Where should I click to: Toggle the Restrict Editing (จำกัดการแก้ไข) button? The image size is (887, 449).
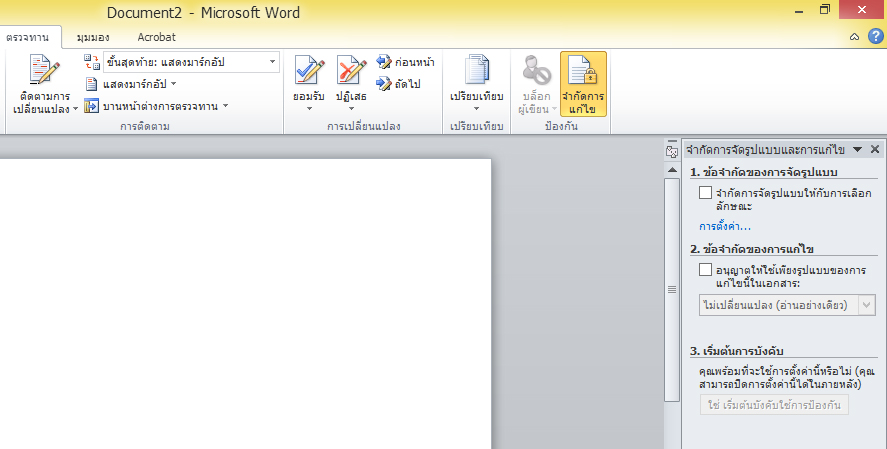(583, 84)
